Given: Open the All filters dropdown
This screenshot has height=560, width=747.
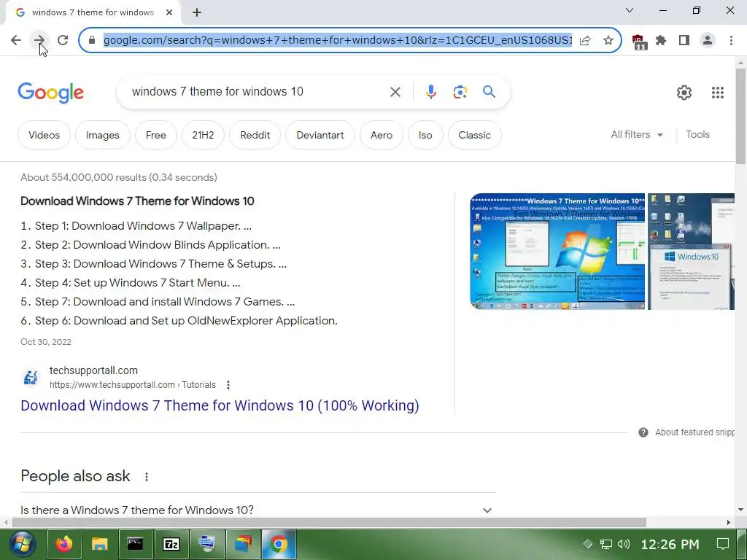Looking at the screenshot, I should [x=636, y=135].
